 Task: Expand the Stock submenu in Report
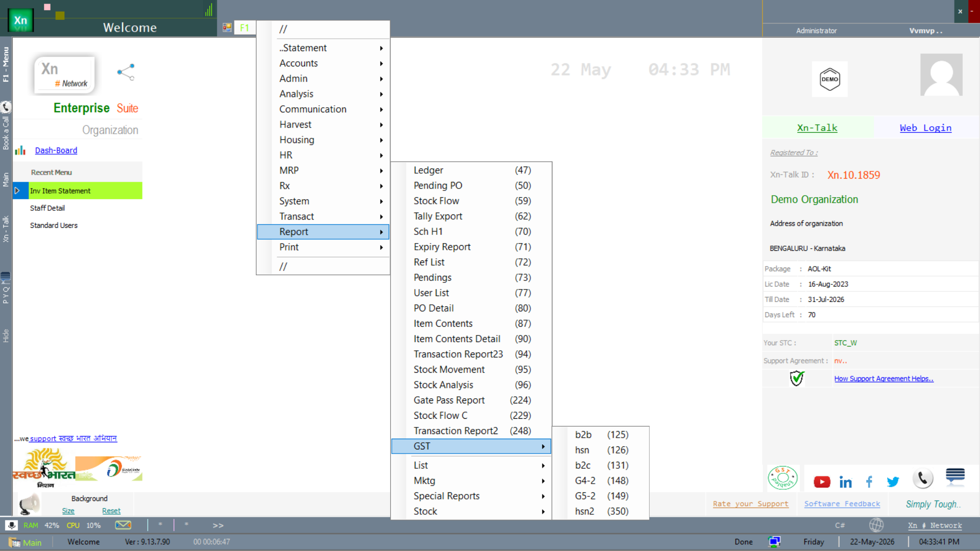[x=471, y=511]
